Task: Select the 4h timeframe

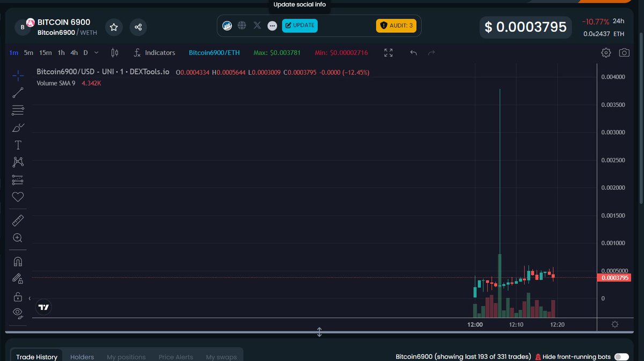Action: 74,53
